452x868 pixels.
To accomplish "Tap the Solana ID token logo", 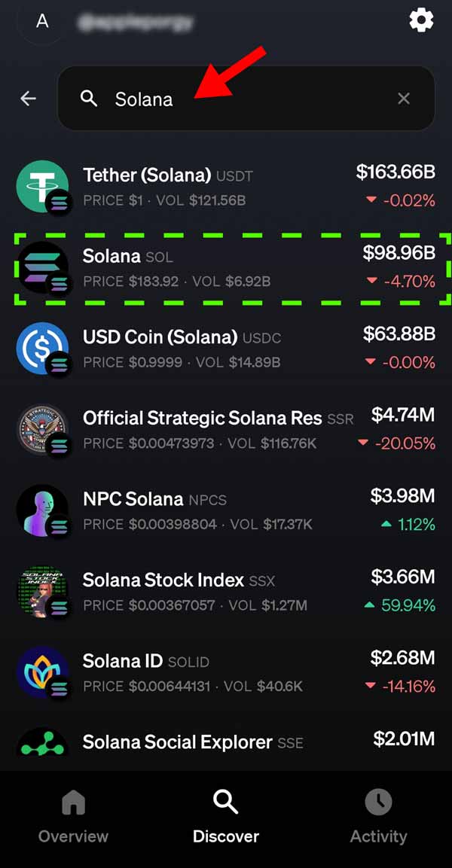I will click(x=43, y=672).
